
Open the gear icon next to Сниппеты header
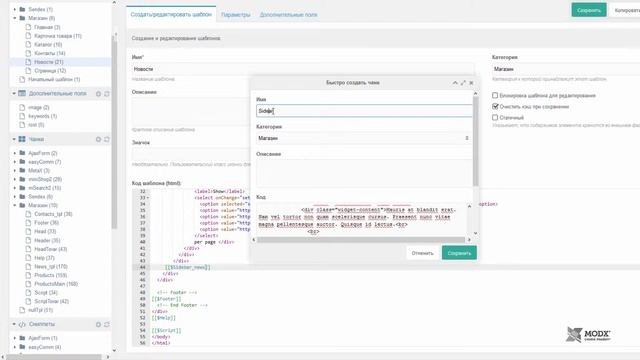[x=98, y=324]
